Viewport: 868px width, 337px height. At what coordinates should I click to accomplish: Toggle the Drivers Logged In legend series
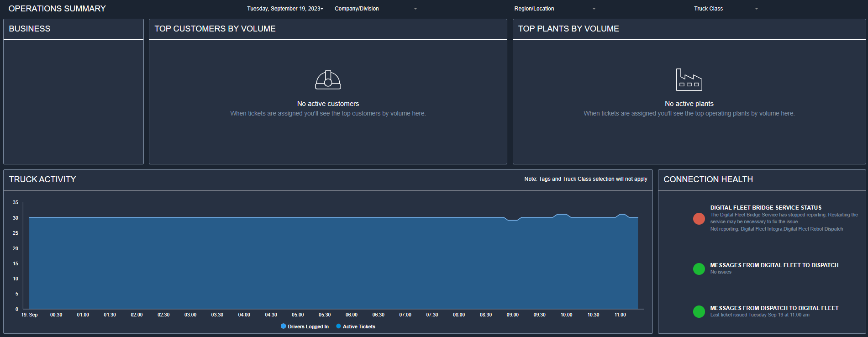305,326
